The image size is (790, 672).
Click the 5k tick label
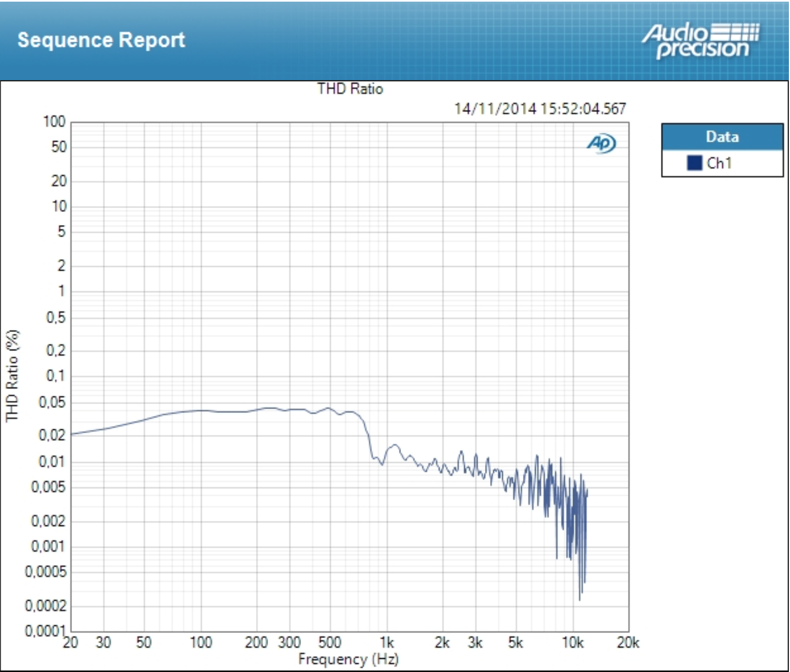pyautogui.click(x=516, y=642)
